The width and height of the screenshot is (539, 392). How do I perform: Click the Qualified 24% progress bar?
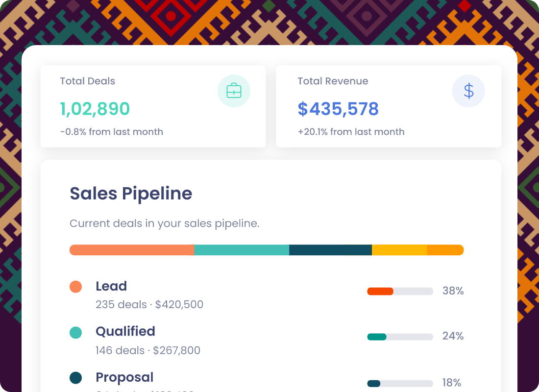[x=400, y=337]
